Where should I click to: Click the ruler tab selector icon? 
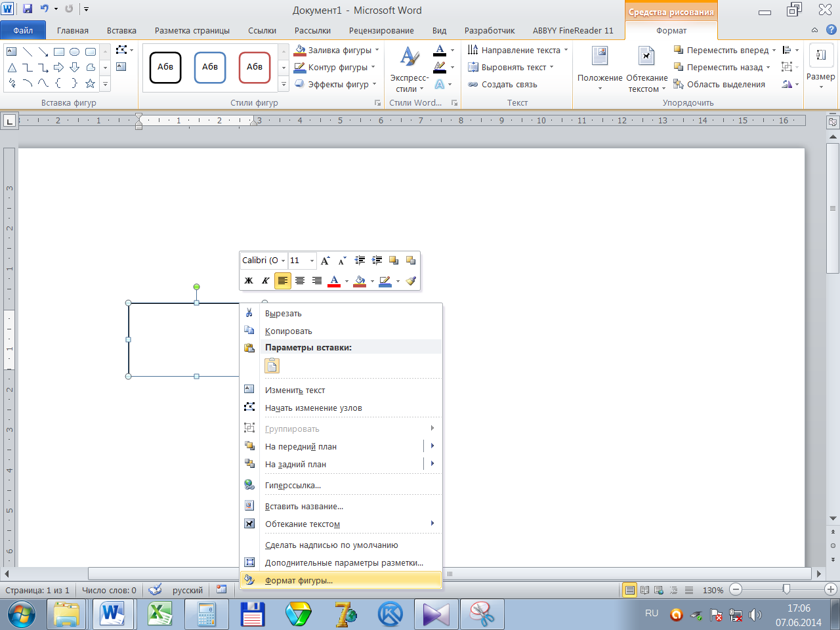point(9,121)
